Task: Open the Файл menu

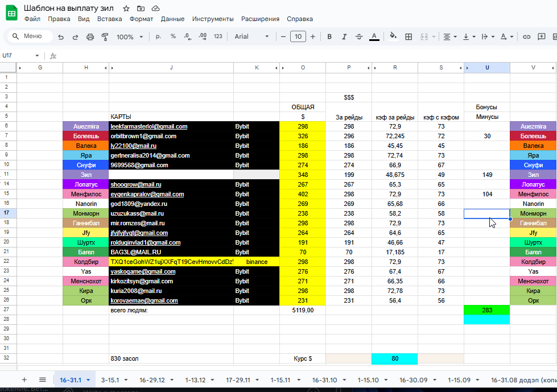Action: click(x=32, y=19)
